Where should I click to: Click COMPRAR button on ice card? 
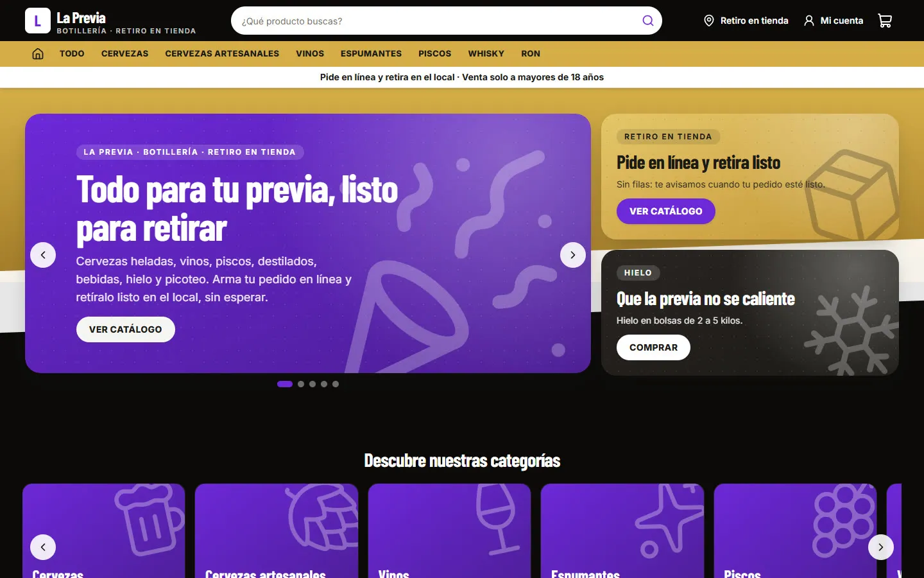(x=653, y=347)
